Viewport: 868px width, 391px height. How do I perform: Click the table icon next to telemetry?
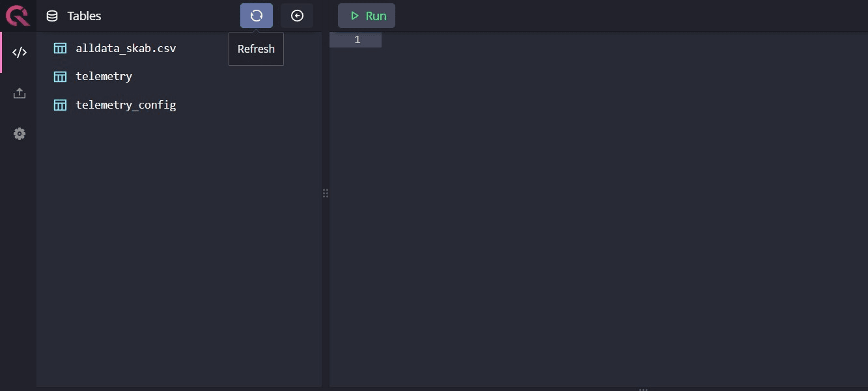coord(61,77)
